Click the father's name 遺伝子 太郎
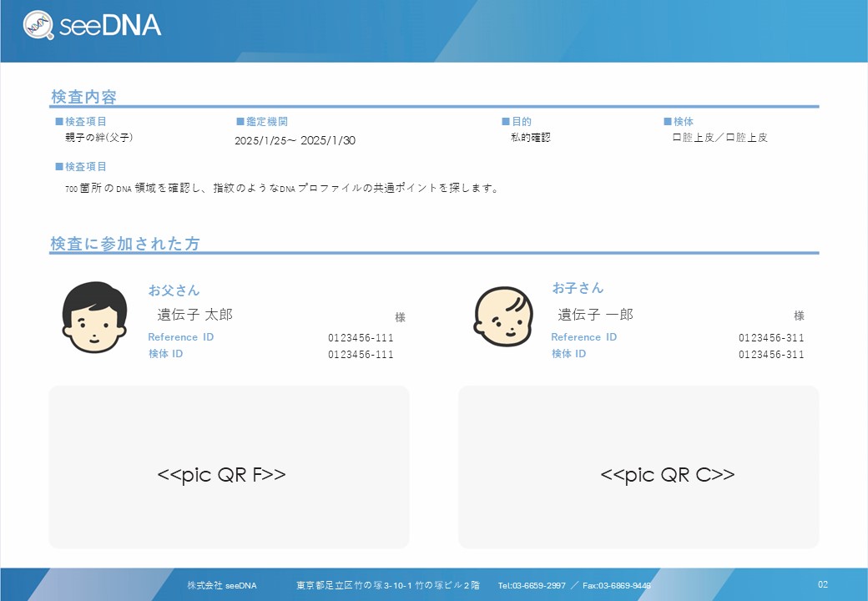Viewport: 868px width, 601px height. point(195,315)
